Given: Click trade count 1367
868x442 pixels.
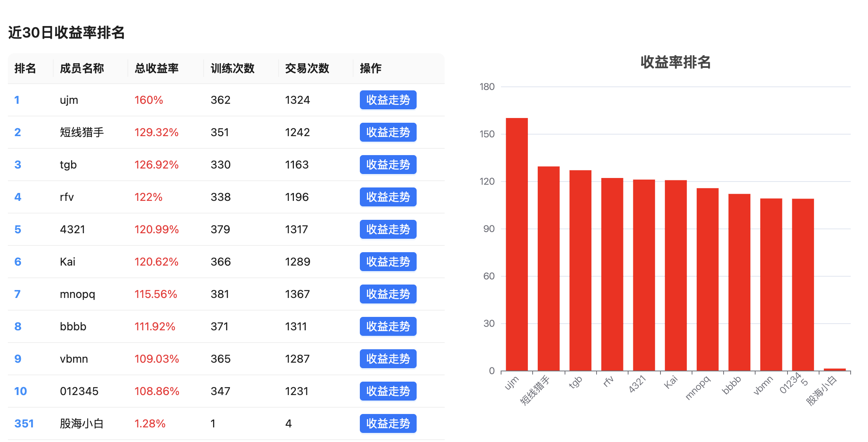Looking at the screenshot, I should [297, 294].
